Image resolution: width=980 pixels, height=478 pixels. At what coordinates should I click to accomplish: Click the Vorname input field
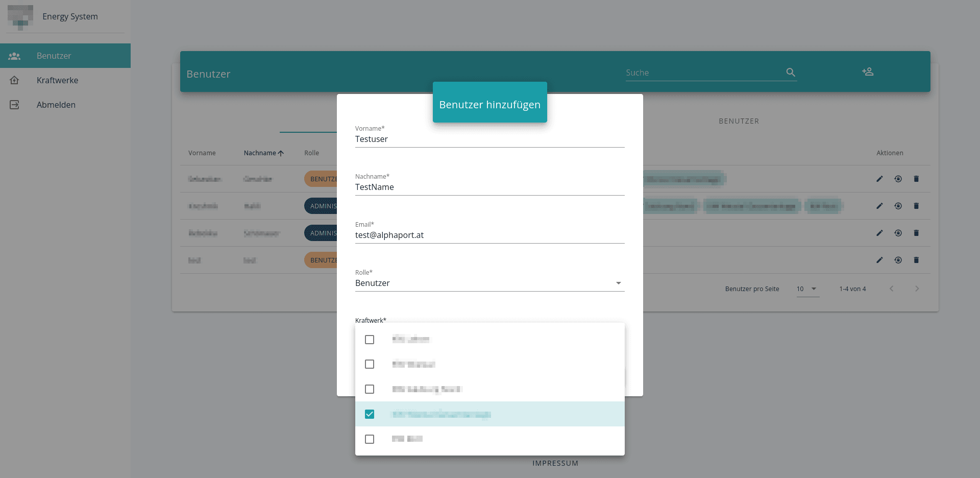point(489,139)
